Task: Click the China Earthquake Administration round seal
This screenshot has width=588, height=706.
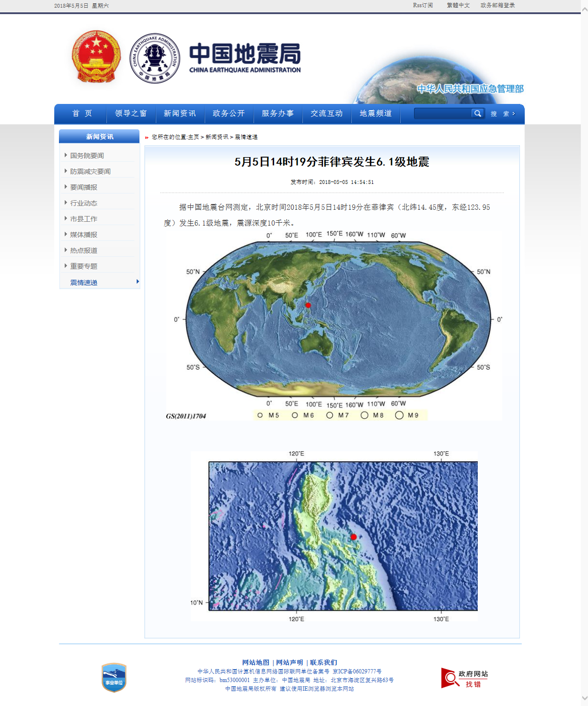Action: coord(155,58)
